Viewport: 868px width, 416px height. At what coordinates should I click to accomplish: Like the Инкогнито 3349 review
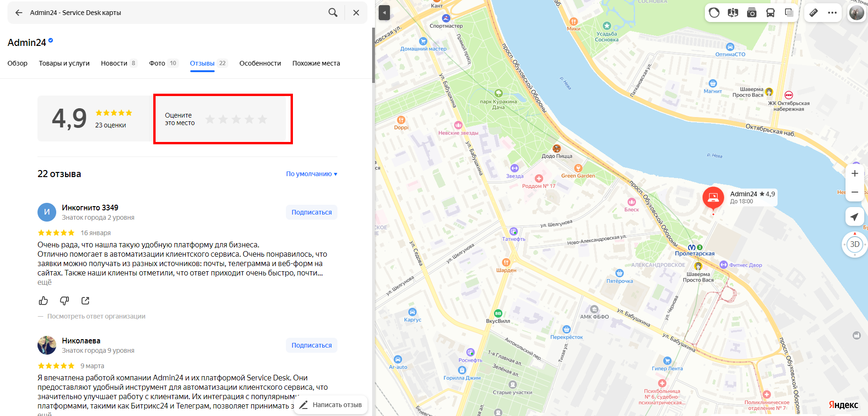pos(44,301)
